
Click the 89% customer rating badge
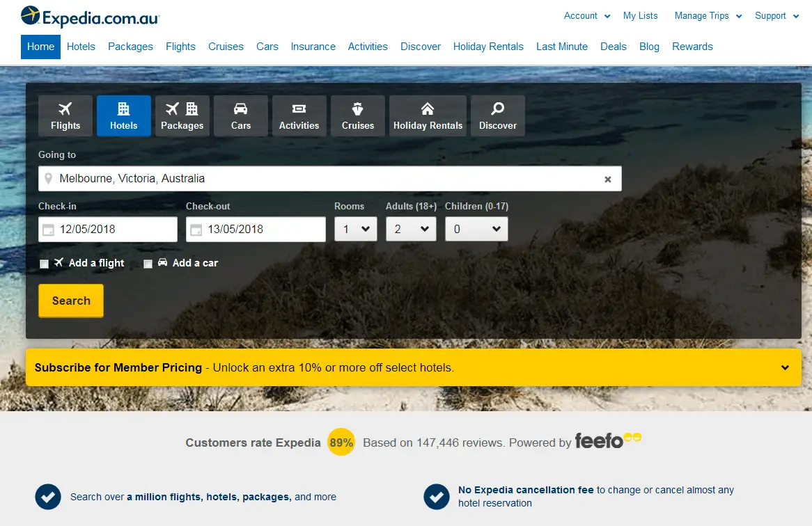(341, 443)
